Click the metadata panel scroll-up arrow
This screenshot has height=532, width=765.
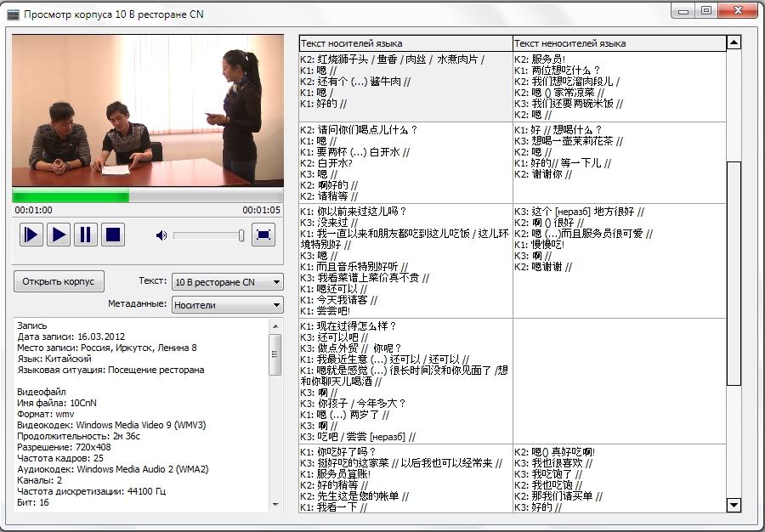pyautogui.click(x=275, y=326)
